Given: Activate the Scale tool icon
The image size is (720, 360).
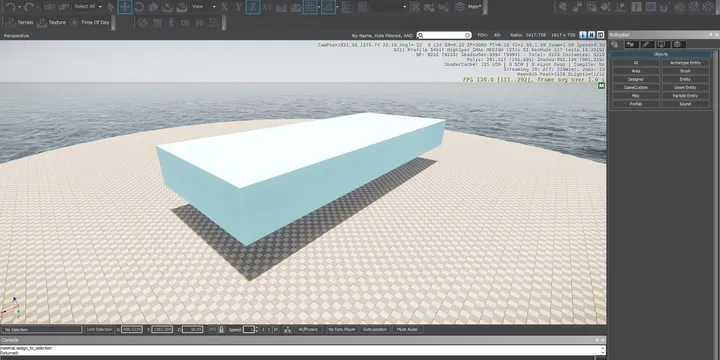Looking at the screenshot, I should [x=153, y=7].
